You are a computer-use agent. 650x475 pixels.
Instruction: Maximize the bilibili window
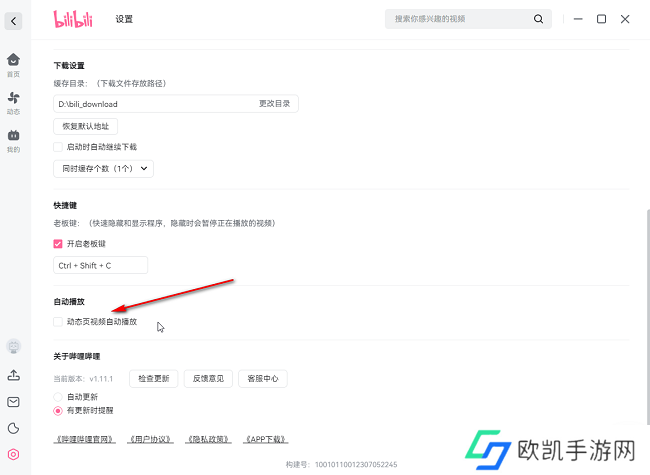pyautogui.click(x=601, y=19)
